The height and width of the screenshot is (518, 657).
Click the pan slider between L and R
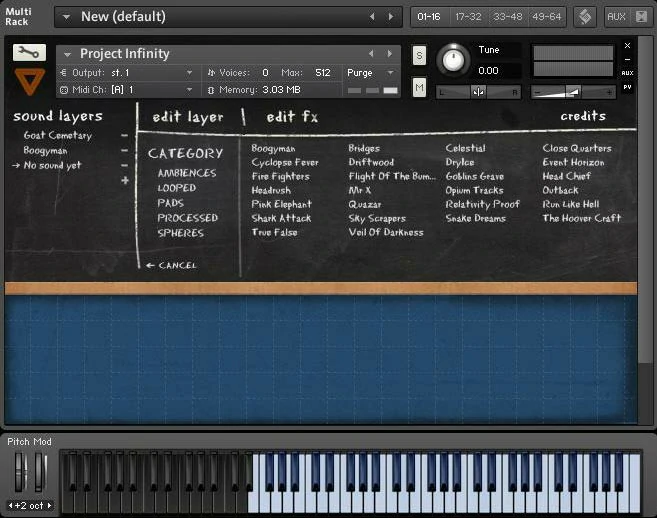pyautogui.click(x=478, y=91)
